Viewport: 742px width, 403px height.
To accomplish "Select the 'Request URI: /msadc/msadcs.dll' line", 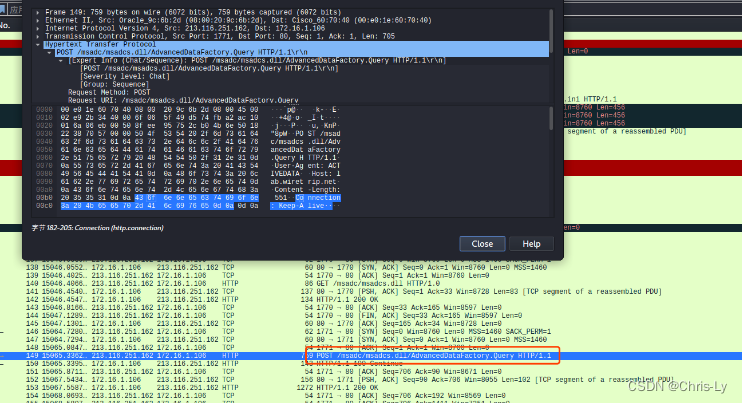I will click(x=183, y=100).
